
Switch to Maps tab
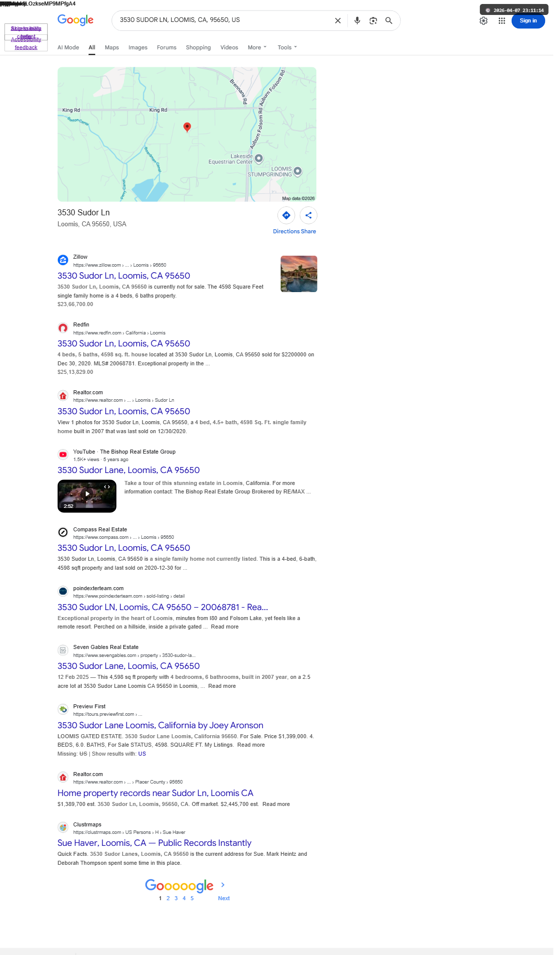coord(112,47)
